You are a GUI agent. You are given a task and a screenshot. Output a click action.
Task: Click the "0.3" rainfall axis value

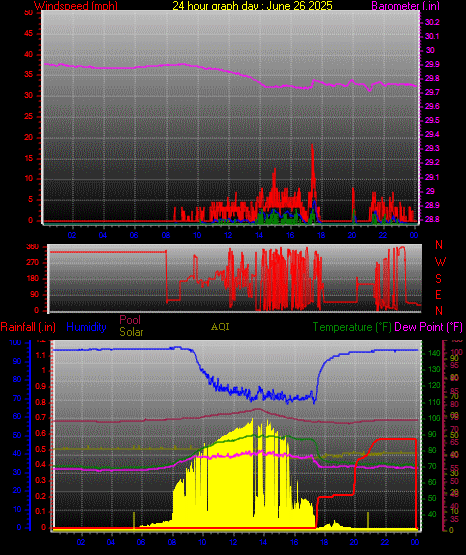(x=42, y=480)
